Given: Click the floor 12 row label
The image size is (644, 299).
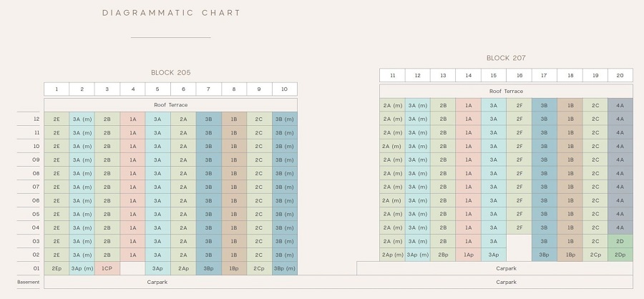Looking at the screenshot, I should tap(36, 119).
